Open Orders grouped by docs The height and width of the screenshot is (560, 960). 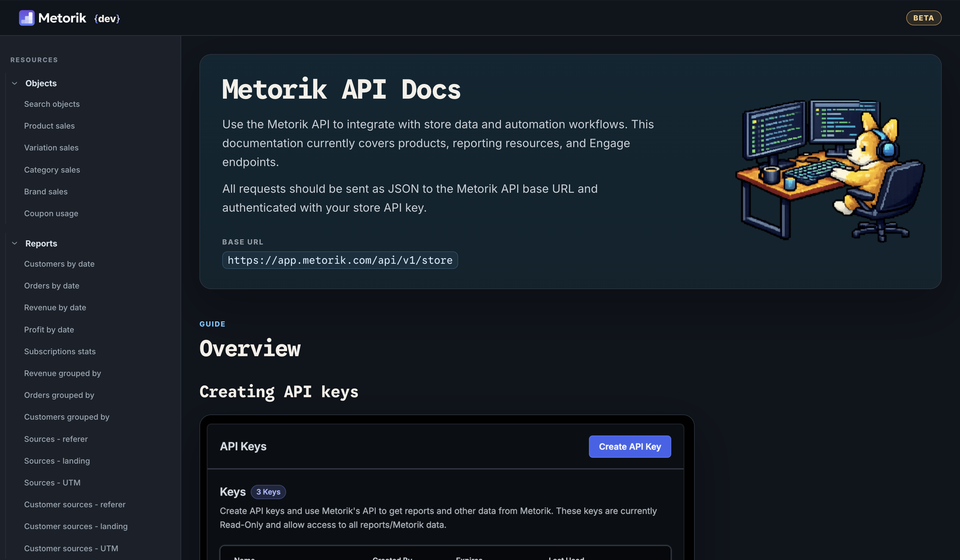[59, 395]
